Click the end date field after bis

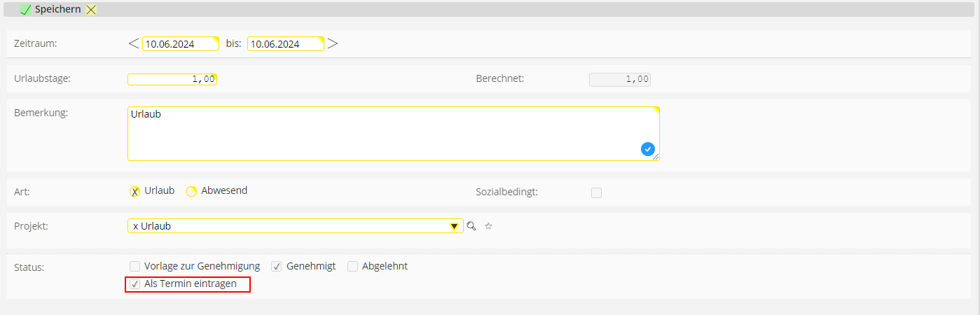click(285, 44)
